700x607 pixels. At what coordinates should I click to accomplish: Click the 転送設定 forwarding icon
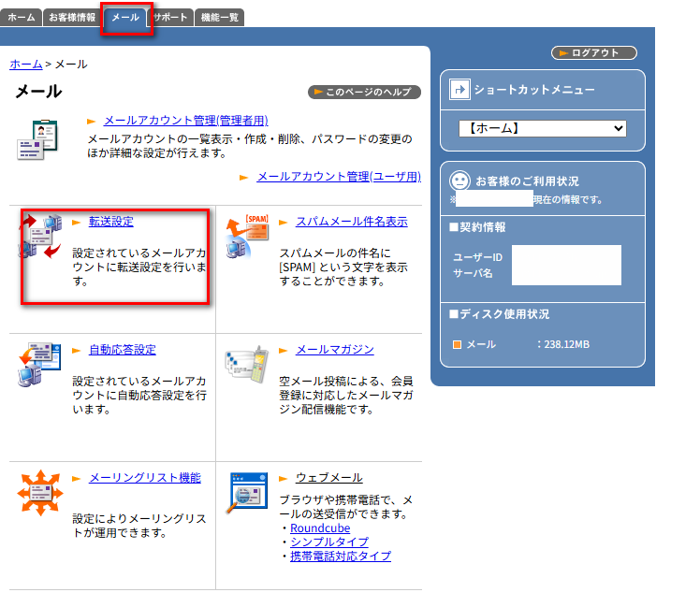pyautogui.click(x=39, y=238)
